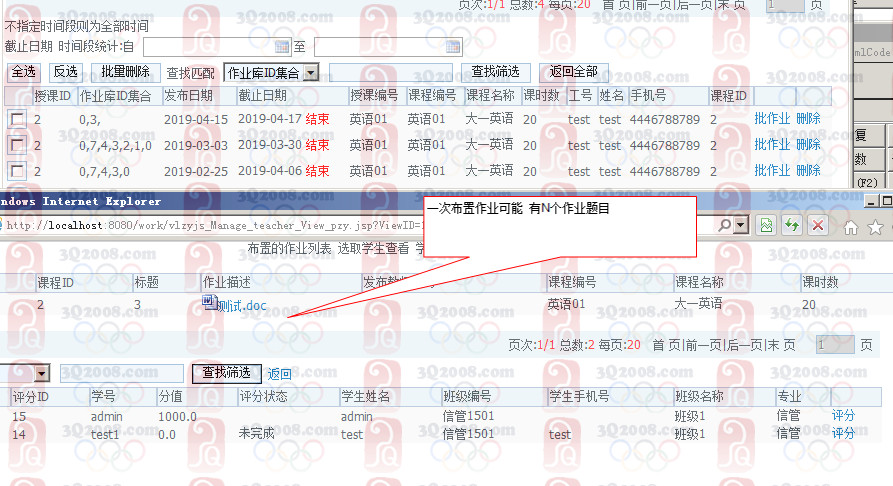Expand the 作业库ID集合 search-match dropdown
Screen dimensions: 893x486
[x=311, y=72]
